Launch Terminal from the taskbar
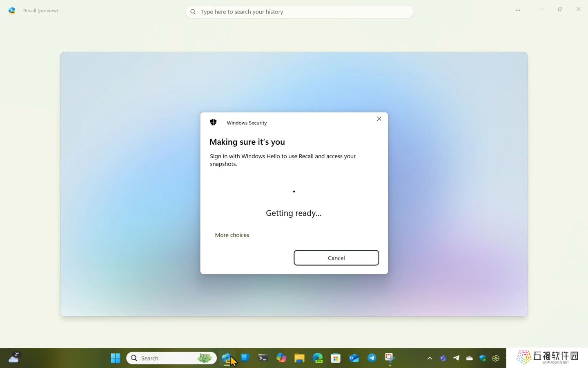Viewport: 588px width, 368px height. [x=263, y=358]
